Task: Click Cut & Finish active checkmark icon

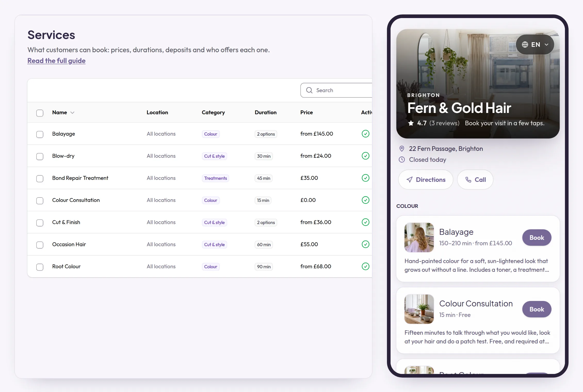Action: [365, 222]
